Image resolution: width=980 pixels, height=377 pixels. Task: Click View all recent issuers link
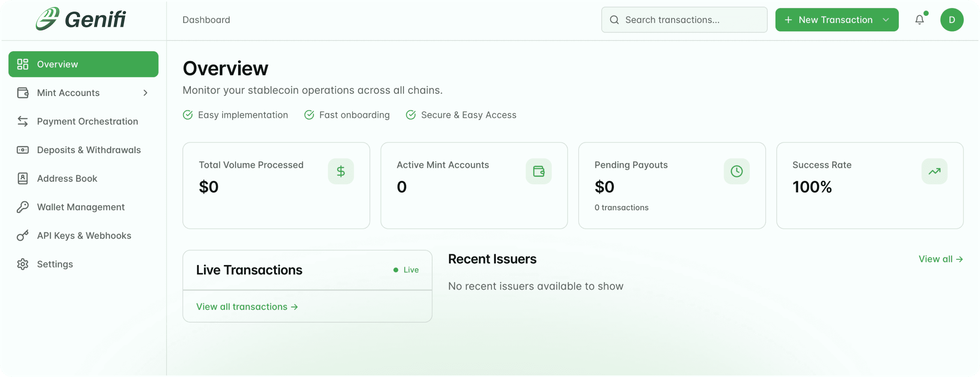point(940,259)
